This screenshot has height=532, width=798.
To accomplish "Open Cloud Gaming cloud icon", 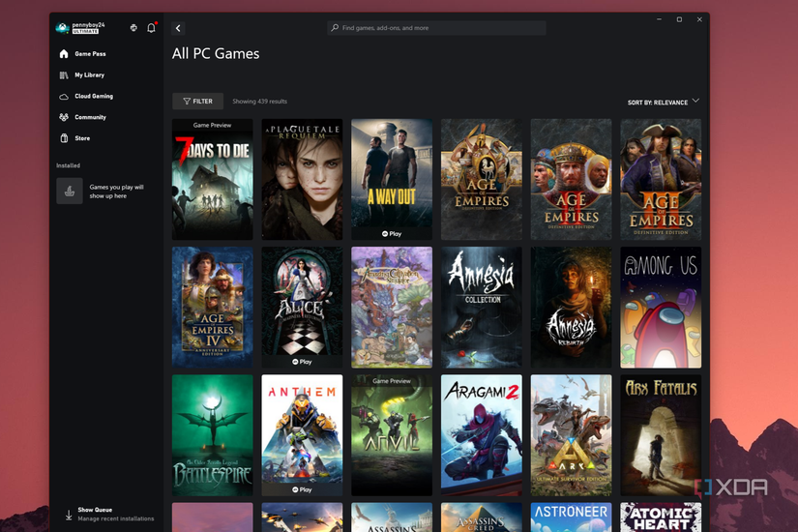I will point(64,96).
